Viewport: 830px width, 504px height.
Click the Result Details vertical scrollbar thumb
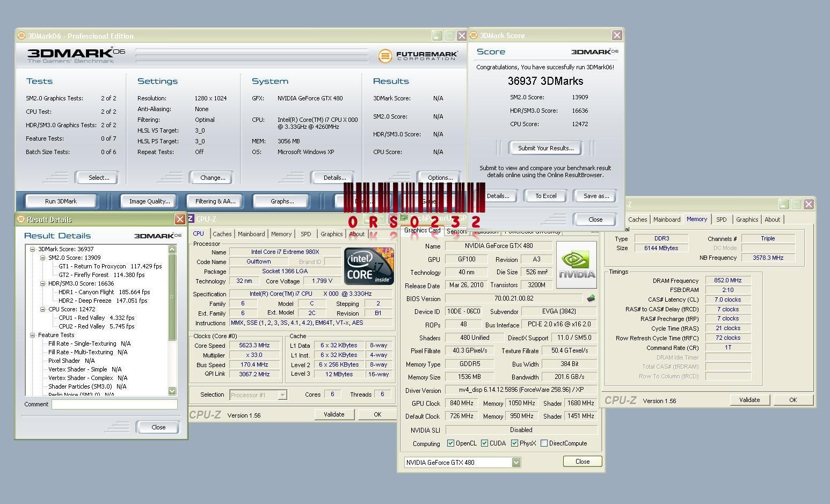point(172,297)
